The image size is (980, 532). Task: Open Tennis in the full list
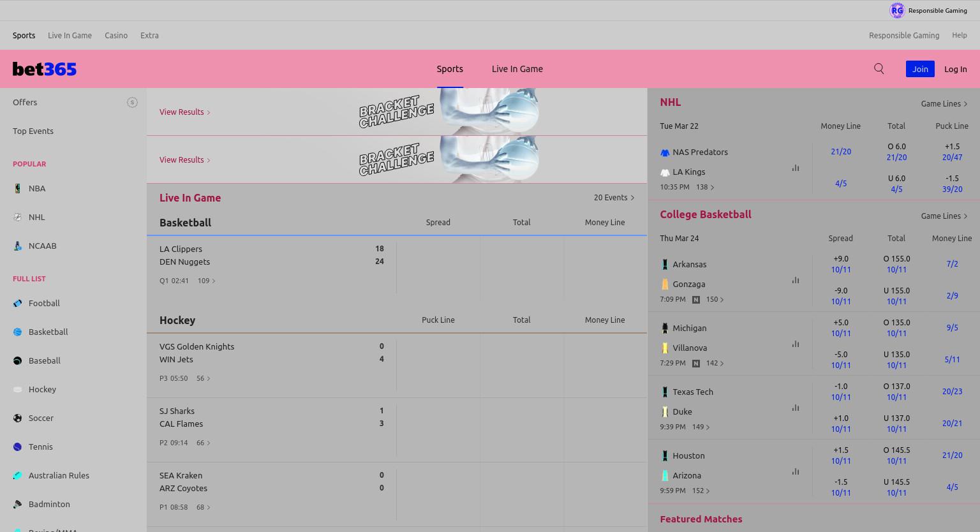(x=41, y=447)
